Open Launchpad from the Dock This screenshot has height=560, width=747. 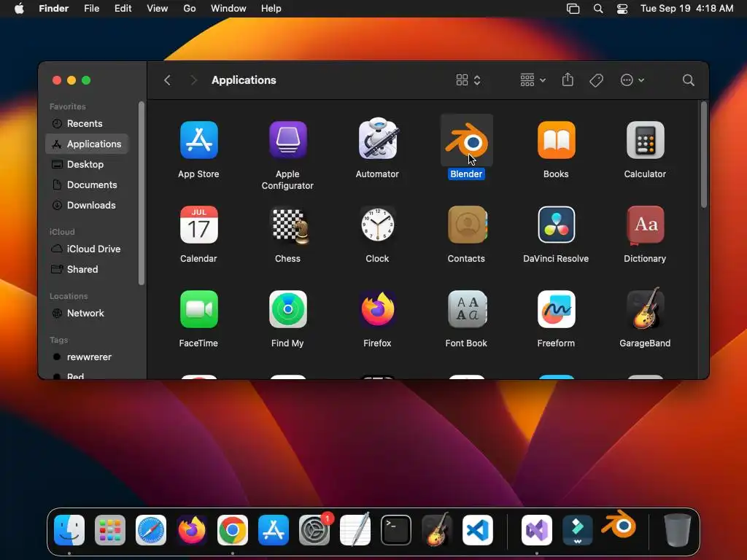click(x=110, y=530)
